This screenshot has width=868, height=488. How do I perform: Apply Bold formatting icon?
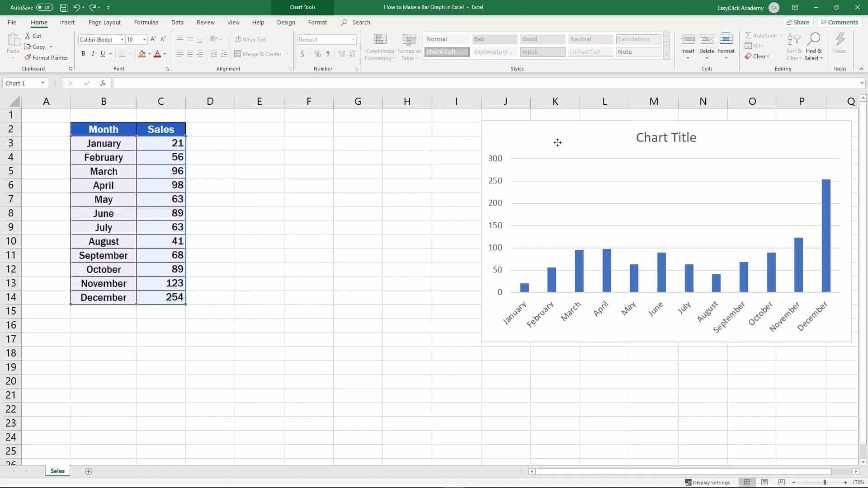coord(83,54)
